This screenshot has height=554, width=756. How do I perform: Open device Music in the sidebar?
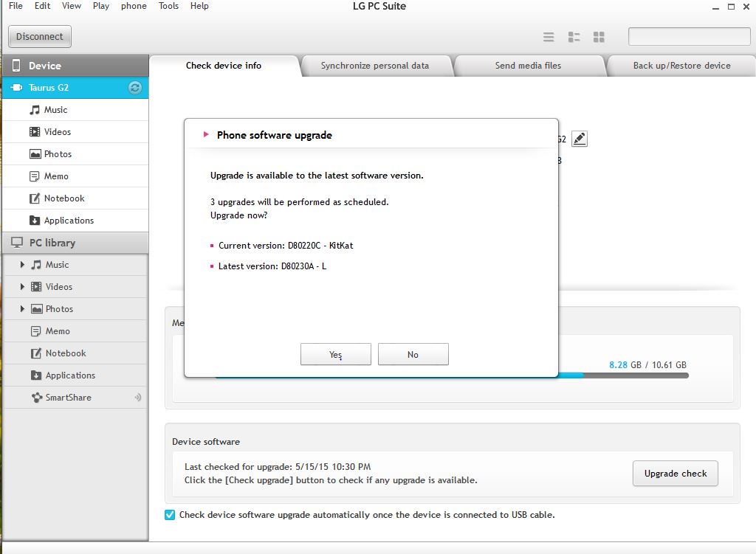pyautogui.click(x=76, y=110)
